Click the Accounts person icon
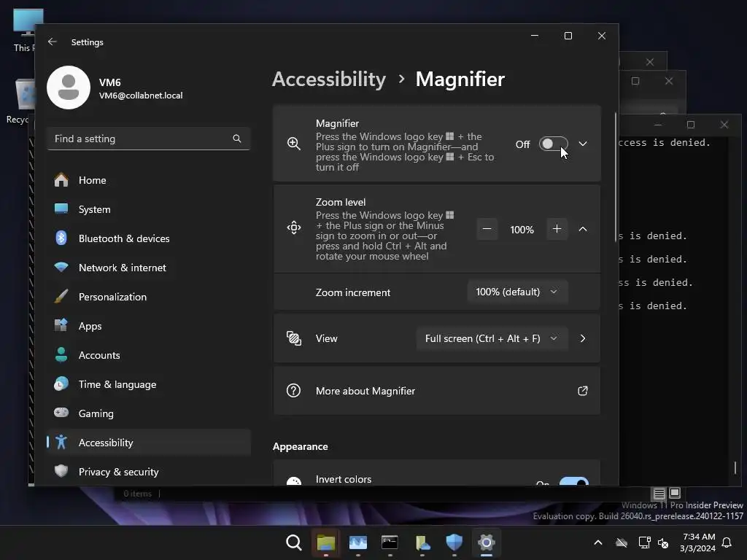This screenshot has height=560, width=747. tap(61, 354)
